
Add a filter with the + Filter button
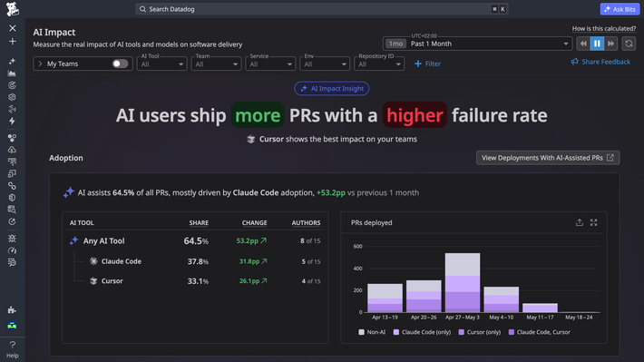click(x=427, y=64)
